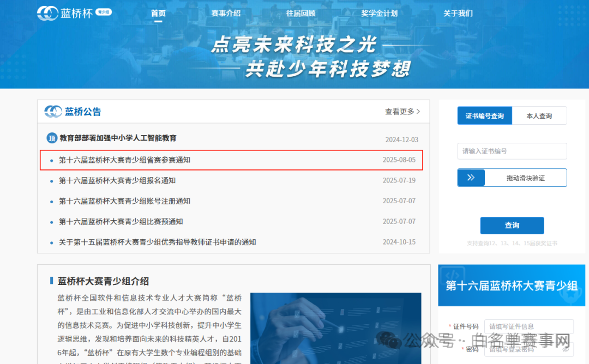Click the bullet dot before the 比赛预通知 item
589x364 pixels.
(53, 222)
